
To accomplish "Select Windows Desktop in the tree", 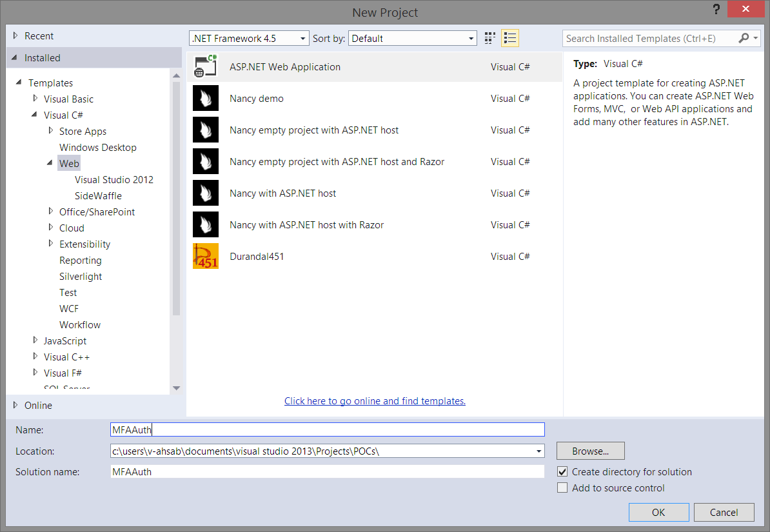I will coord(98,148).
